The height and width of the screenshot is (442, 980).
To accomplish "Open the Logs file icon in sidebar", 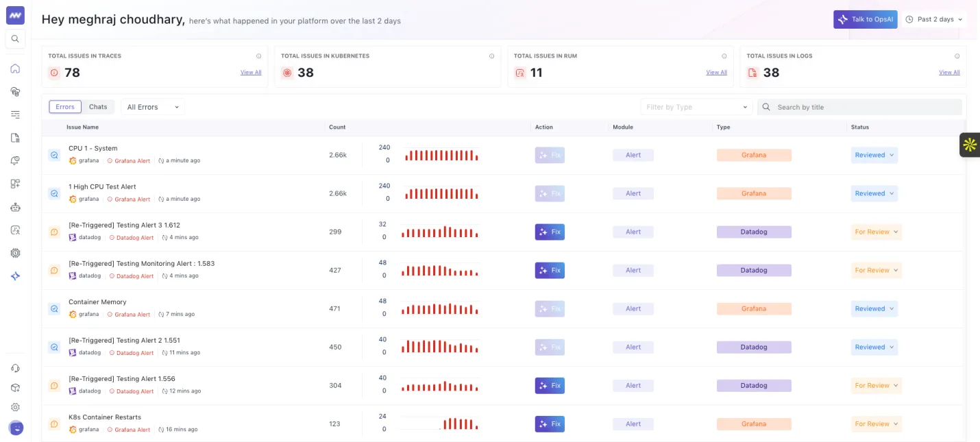I will point(15,138).
